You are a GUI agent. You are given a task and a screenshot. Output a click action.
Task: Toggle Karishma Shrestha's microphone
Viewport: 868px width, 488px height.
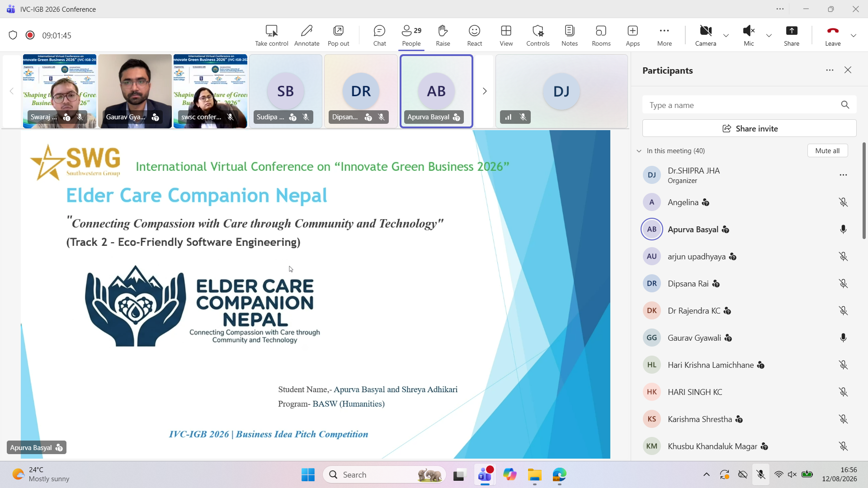pyautogui.click(x=843, y=419)
